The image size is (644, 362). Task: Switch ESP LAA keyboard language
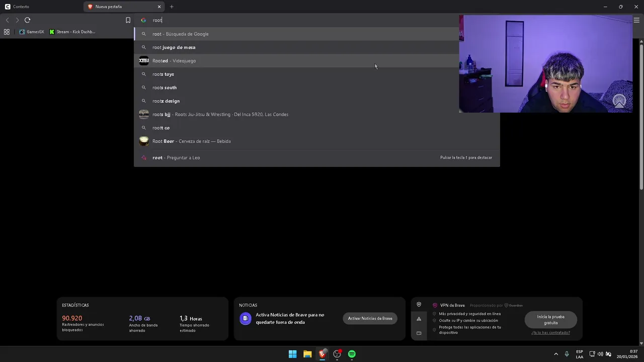(580, 354)
